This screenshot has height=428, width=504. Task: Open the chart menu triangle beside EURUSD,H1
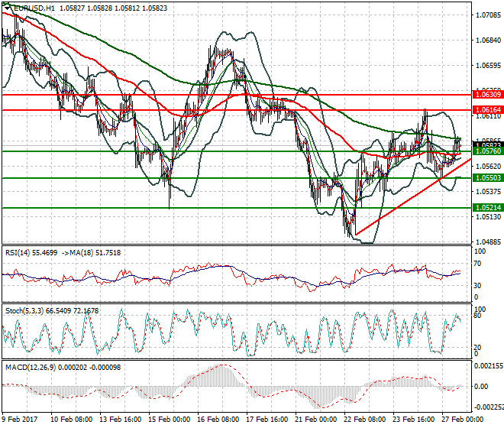(7, 8)
